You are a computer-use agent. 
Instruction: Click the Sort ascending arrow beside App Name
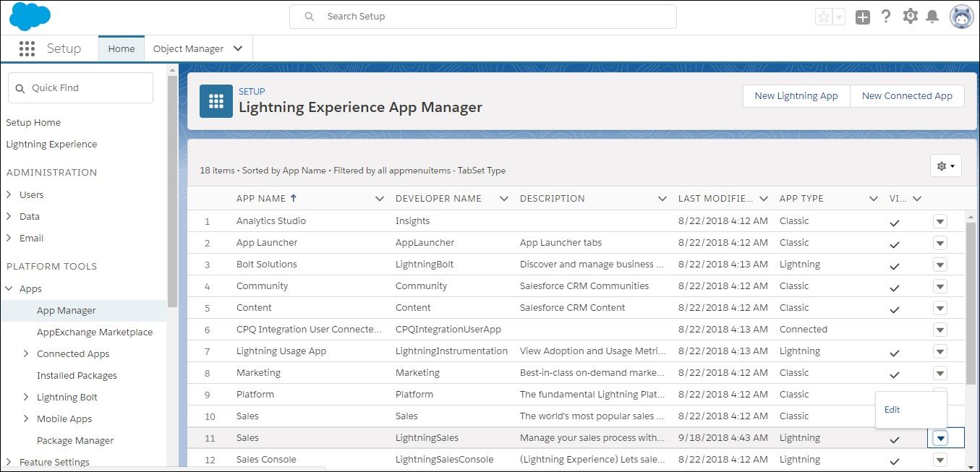293,198
